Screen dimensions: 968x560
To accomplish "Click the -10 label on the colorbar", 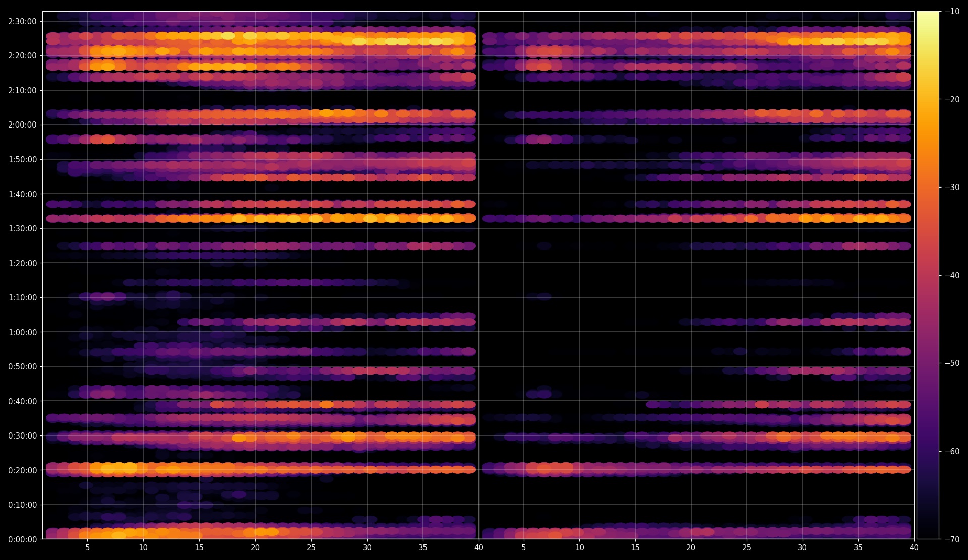I will point(952,12).
